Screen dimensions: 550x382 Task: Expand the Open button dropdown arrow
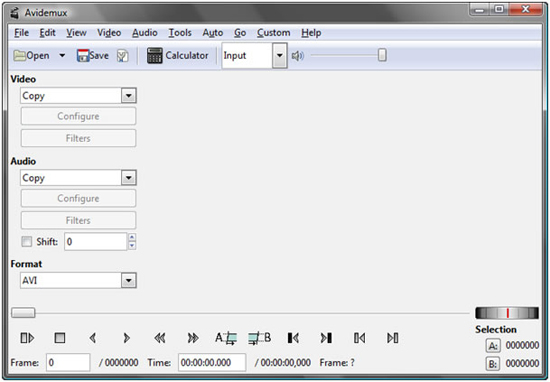(62, 55)
